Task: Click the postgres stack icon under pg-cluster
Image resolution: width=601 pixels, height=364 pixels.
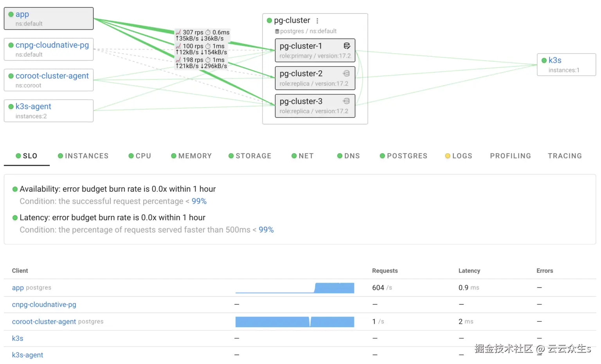Action: [x=277, y=31]
